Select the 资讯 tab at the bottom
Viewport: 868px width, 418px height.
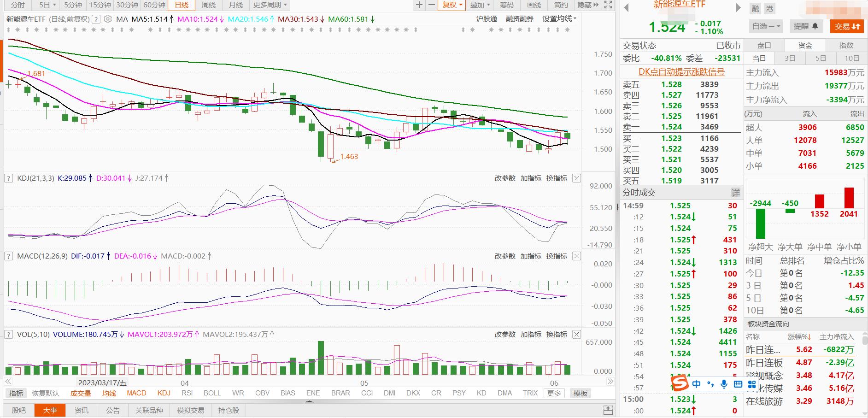click(x=82, y=410)
